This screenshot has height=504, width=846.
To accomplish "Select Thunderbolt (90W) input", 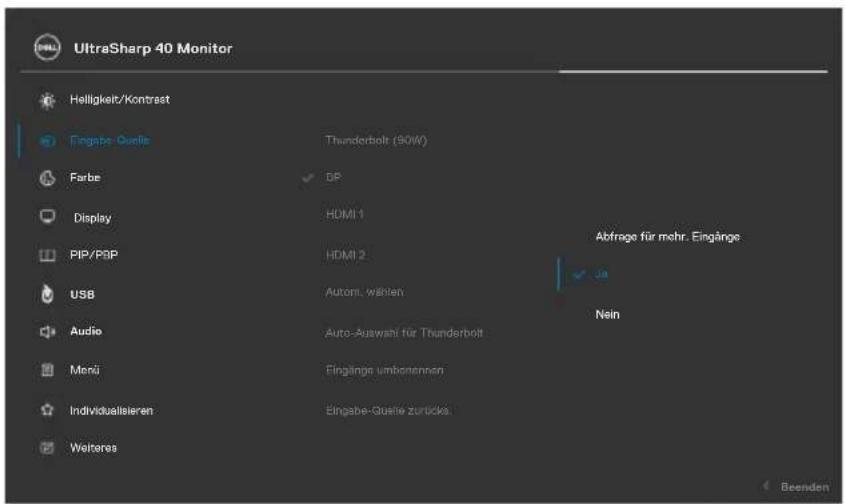I will coord(376,140).
